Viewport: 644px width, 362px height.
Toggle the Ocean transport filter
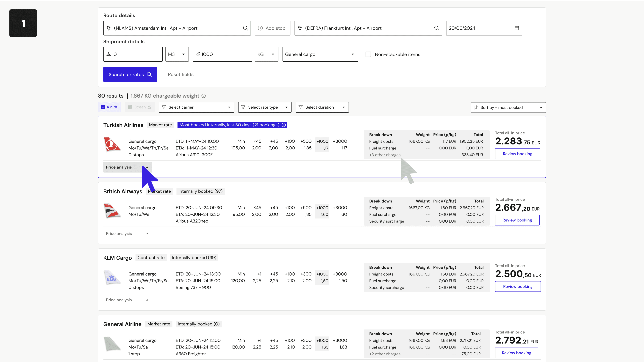(x=130, y=107)
